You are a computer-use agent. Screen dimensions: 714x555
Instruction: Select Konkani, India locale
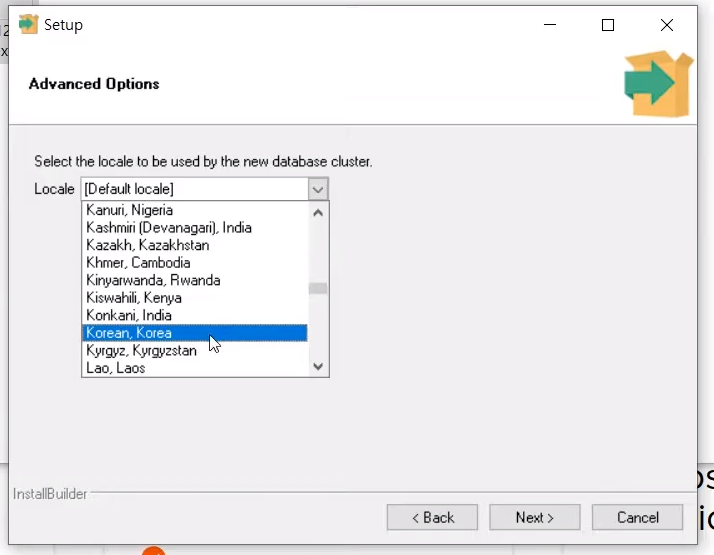pyautogui.click(x=194, y=315)
